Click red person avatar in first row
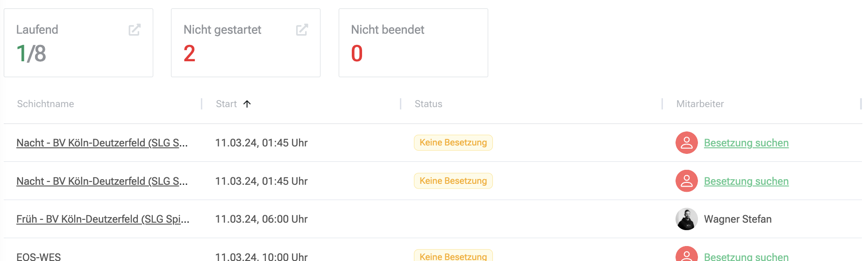Screen dimensions: 868x261 [686, 143]
